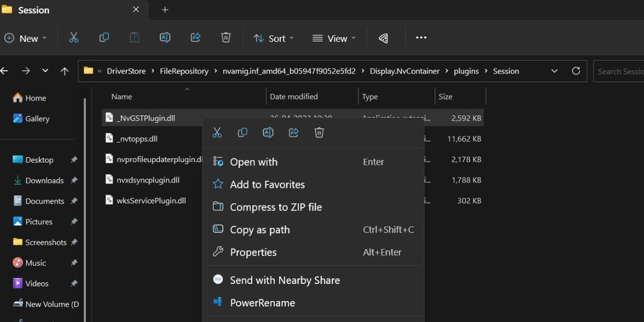This screenshot has width=644, height=322.
Task: Click Copy icon in the context menu
Action: point(243,133)
